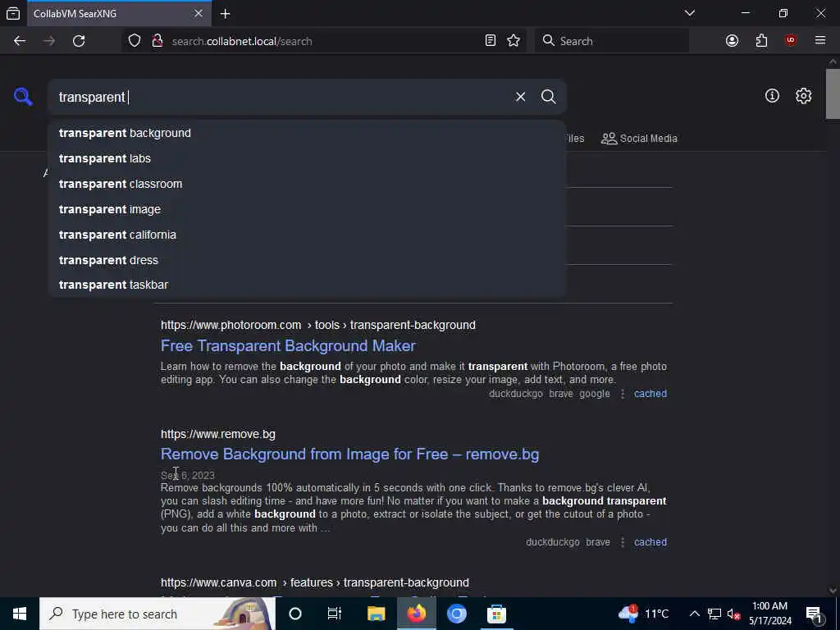Click the Type here to search box
This screenshot has width=840, height=630.
coord(157,614)
